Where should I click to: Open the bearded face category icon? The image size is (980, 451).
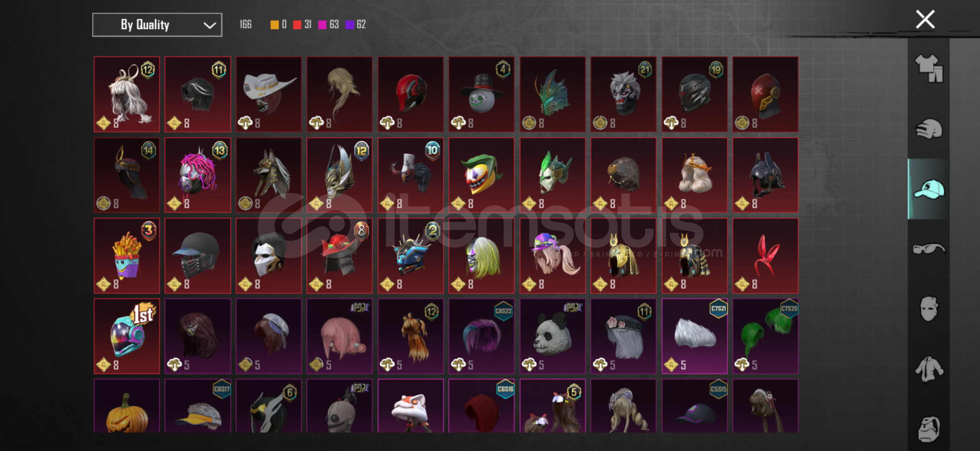coord(929,429)
